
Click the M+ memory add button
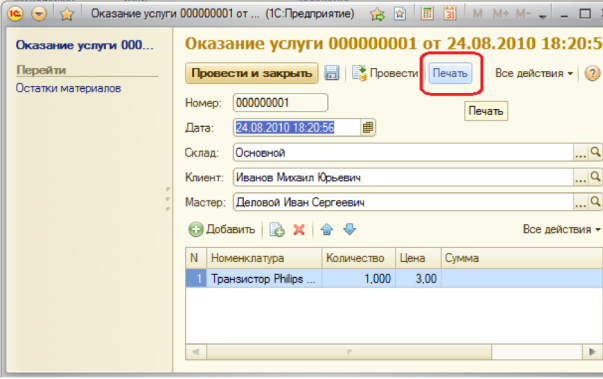click(501, 14)
